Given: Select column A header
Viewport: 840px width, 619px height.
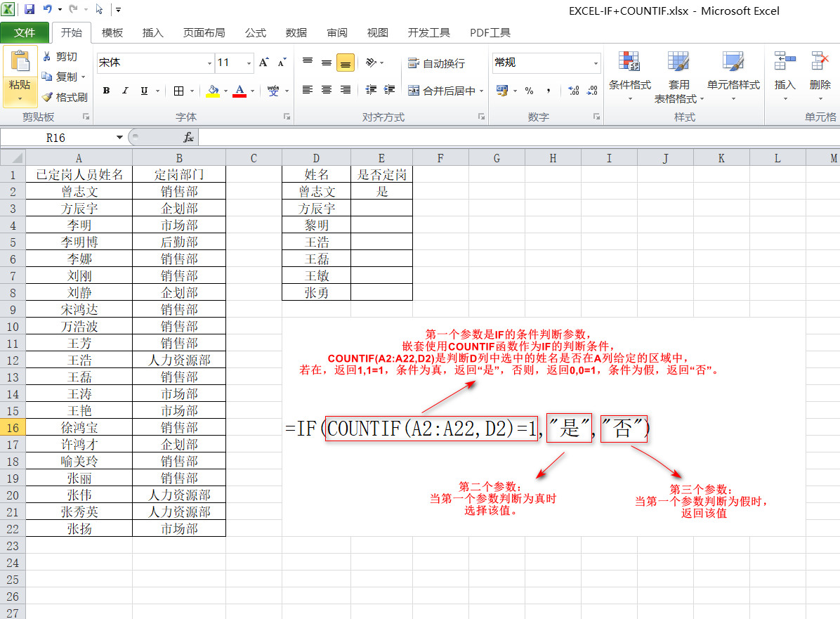Looking at the screenshot, I should pyautogui.click(x=79, y=158).
